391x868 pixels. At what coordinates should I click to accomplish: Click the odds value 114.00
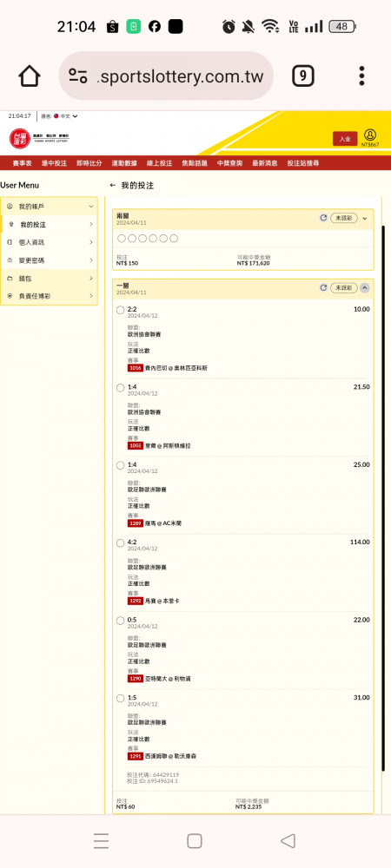coord(360,542)
